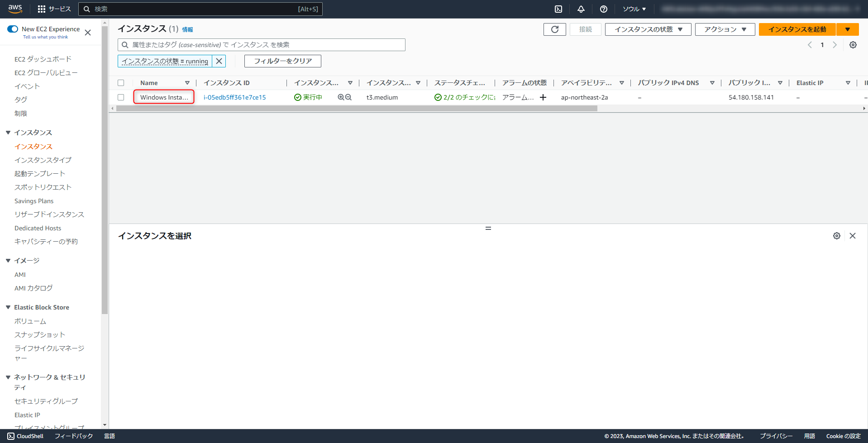Add an alarm using the plus icon
Screen dimensions: 868x443
543,97
